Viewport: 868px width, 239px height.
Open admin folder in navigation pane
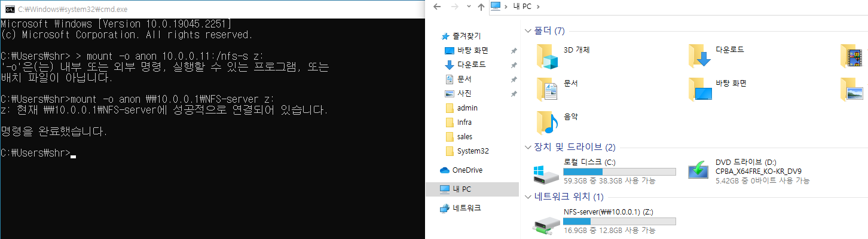tap(467, 108)
